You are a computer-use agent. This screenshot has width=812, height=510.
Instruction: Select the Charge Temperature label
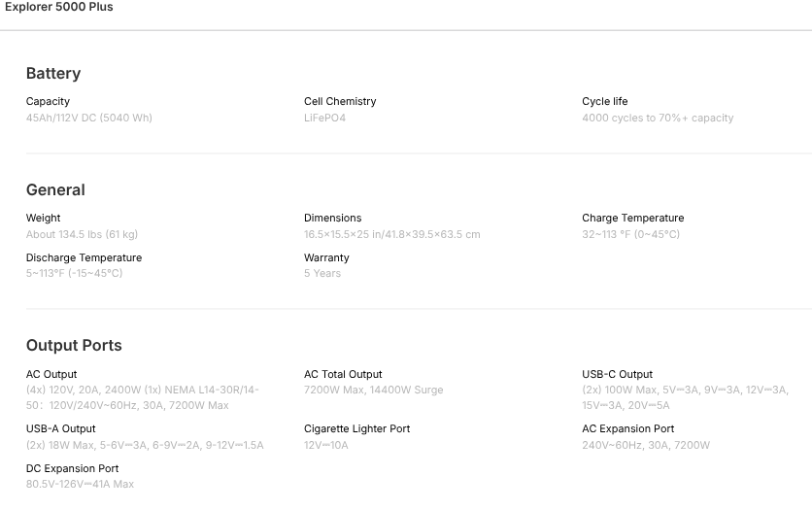pos(632,218)
